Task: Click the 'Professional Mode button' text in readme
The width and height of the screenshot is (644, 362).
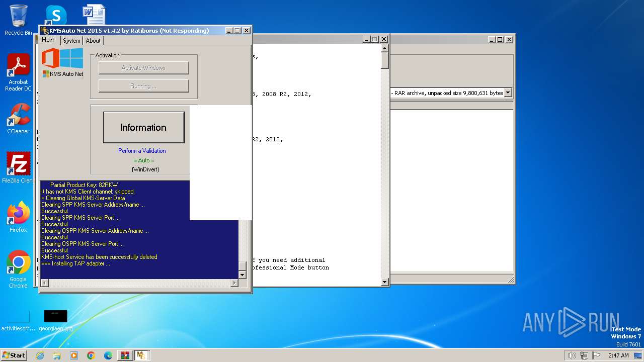Action: (290, 267)
